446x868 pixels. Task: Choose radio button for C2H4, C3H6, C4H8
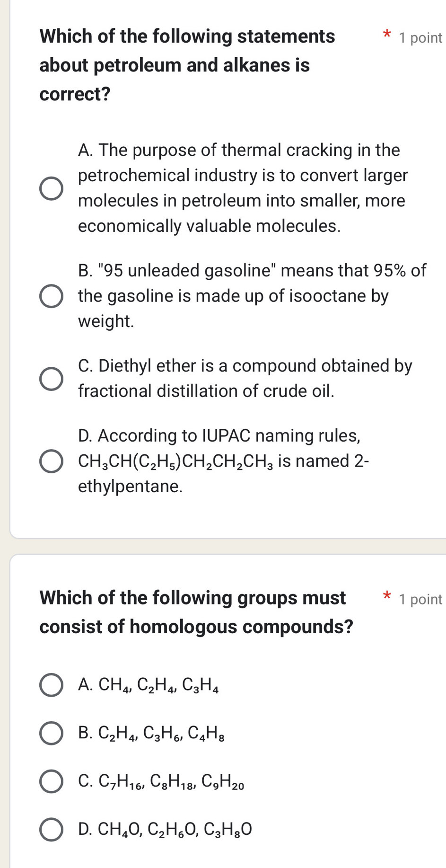[x=51, y=733]
